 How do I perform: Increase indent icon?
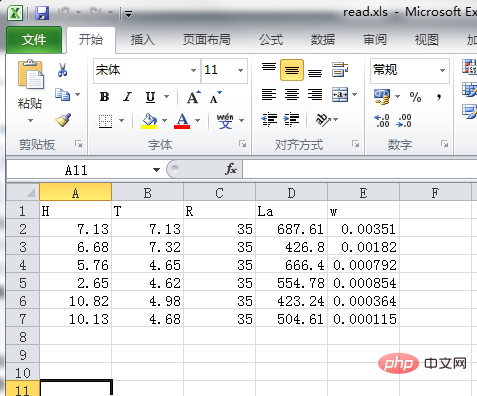click(291, 120)
